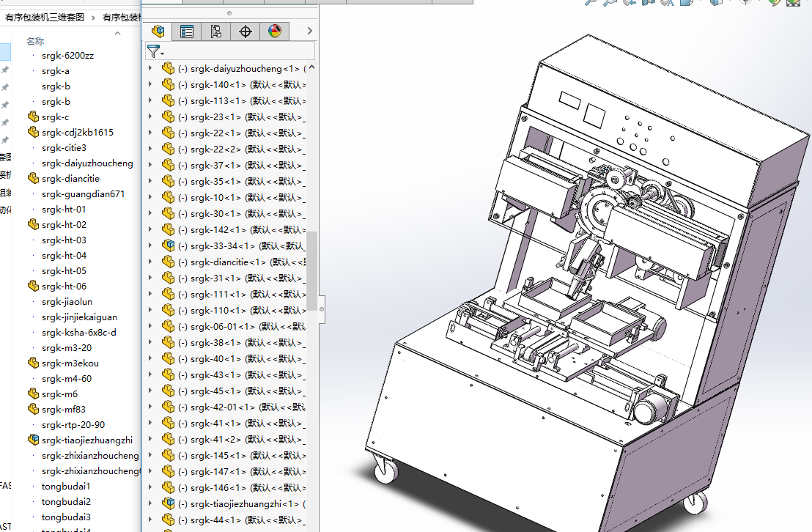Select the srgk-cdj2kb1615 file
This screenshot has width=812, height=532.
click(77, 132)
